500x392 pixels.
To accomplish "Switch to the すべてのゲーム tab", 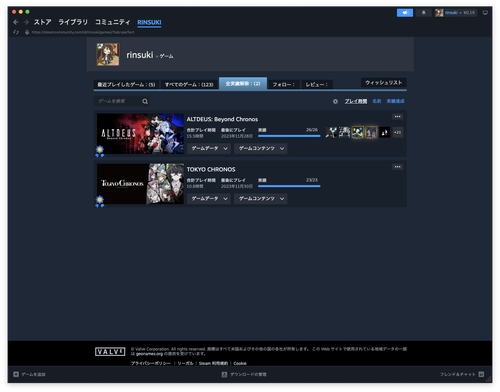I will [x=189, y=85].
